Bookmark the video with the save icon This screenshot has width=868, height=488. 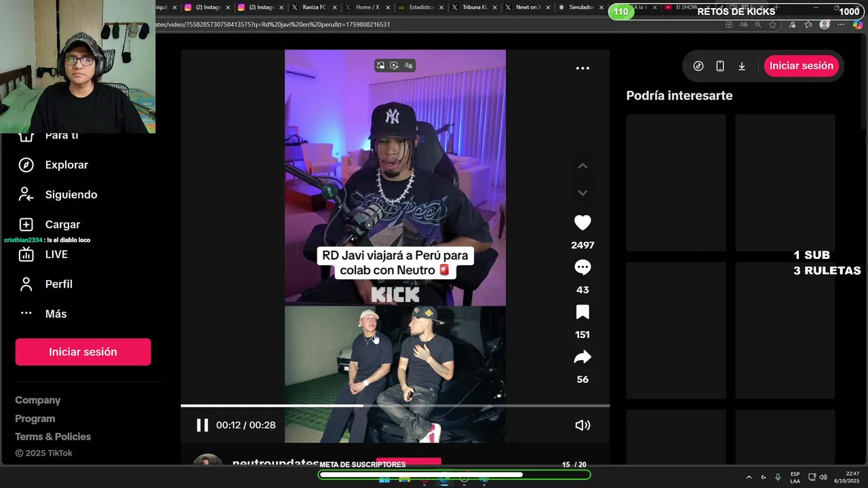tap(583, 312)
